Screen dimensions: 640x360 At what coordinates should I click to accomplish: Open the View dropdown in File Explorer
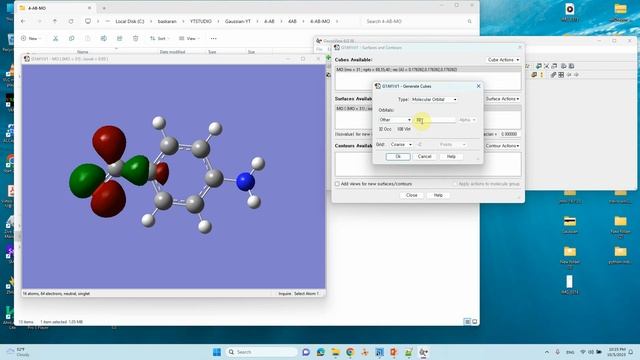189,38
